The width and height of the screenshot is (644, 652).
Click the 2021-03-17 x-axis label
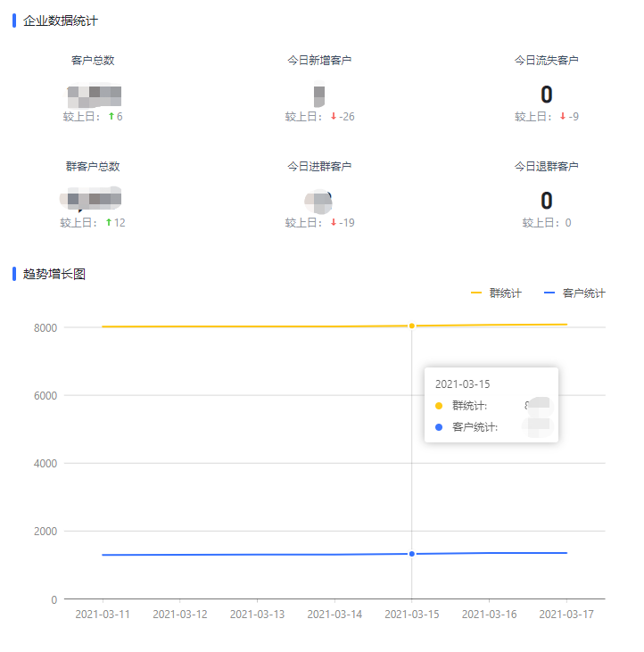pyautogui.click(x=566, y=615)
